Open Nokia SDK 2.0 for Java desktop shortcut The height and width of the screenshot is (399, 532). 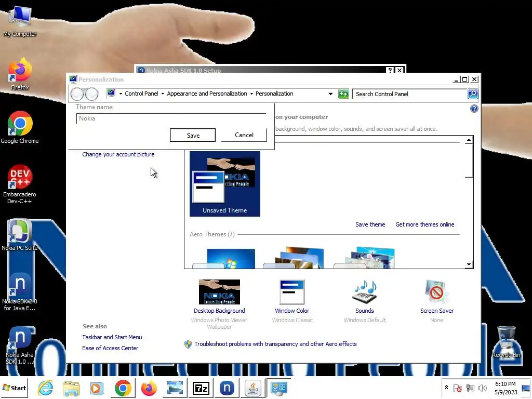point(20,292)
